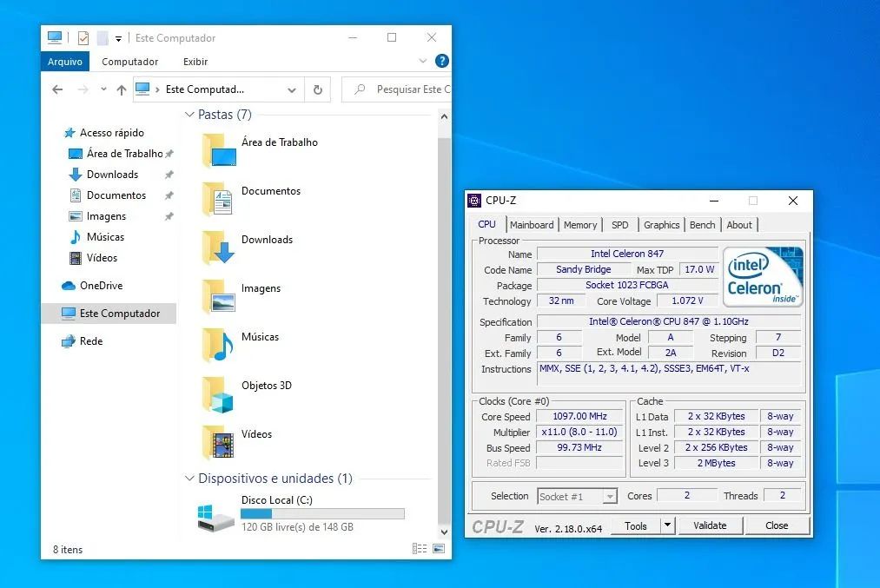Click the CPU-Z app icon in title bar

(x=474, y=201)
